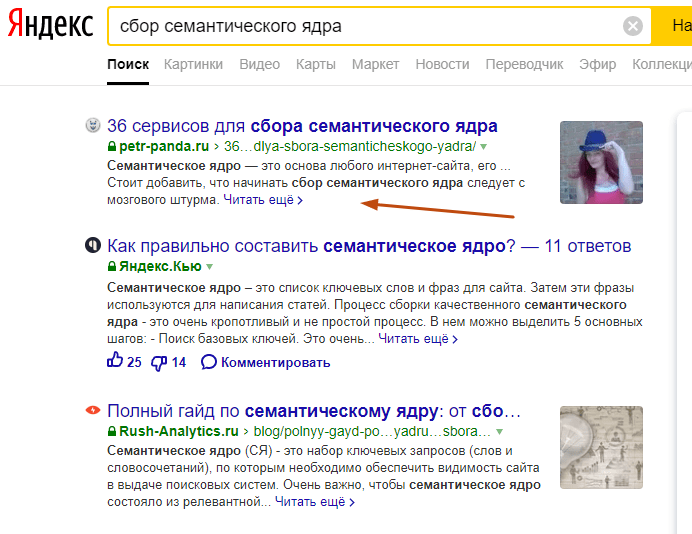Open the lightbulb sketch thumbnail
This screenshot has height=534, width=692.
[x=601, y=448]
